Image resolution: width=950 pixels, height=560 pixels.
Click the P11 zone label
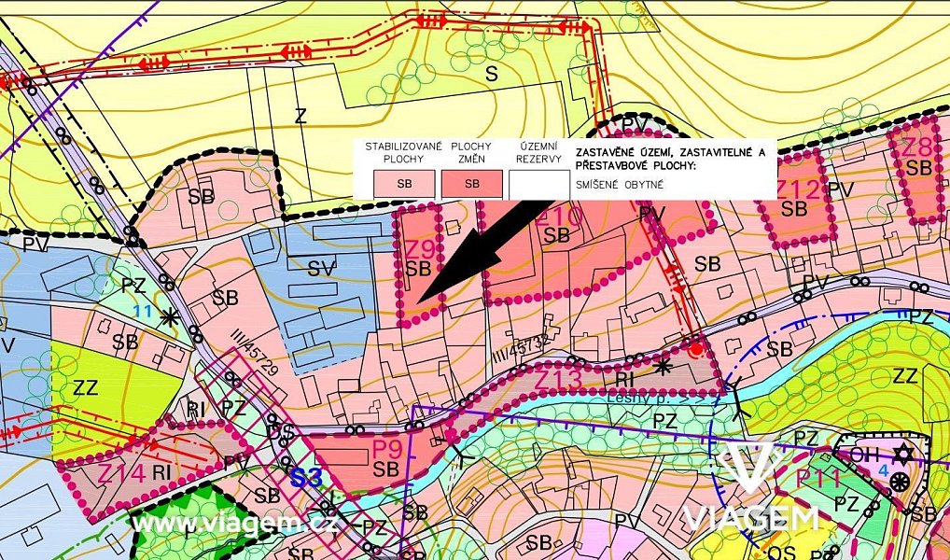click(818, 478)
